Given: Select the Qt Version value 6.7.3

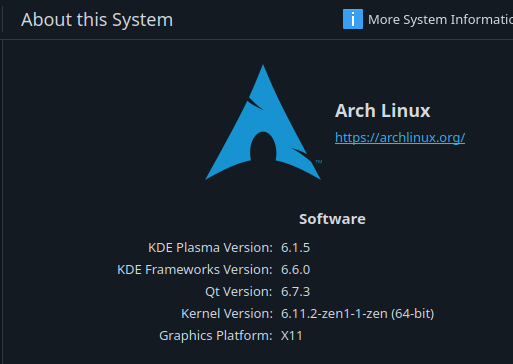Looking at the screenshot, I should click(x=295, y=292).
